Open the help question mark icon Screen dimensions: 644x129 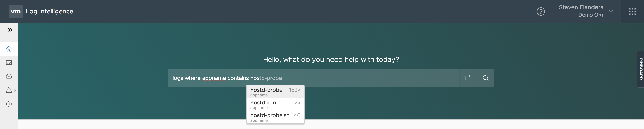point(540,12)
